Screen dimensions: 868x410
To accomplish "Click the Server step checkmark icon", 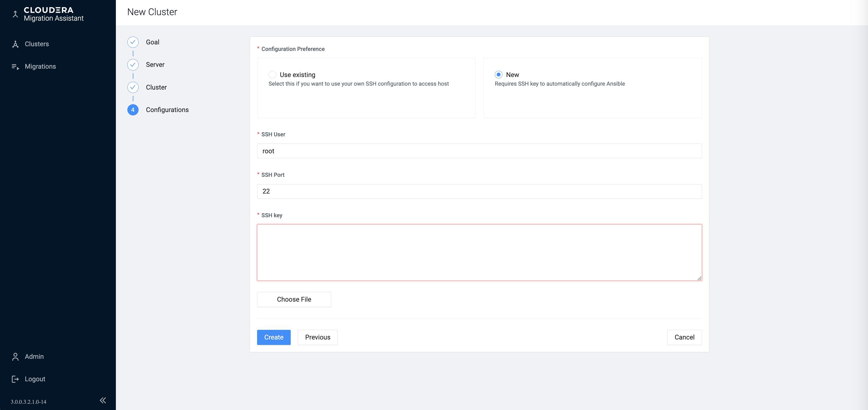I will 133,65.
